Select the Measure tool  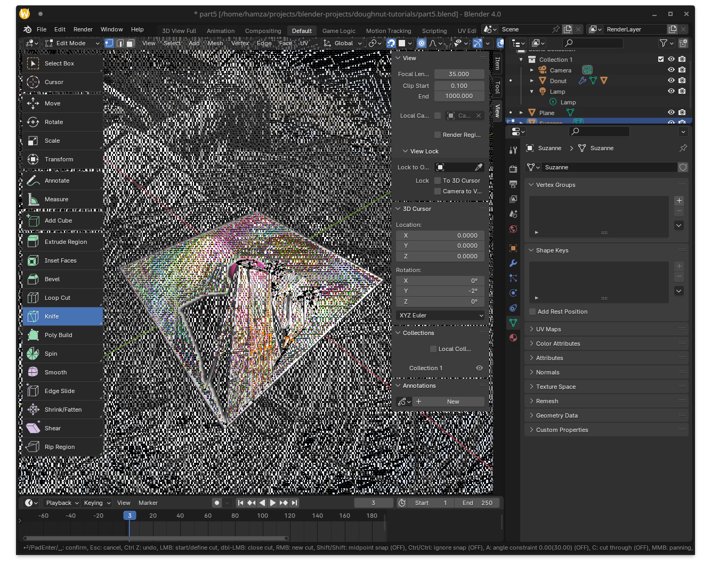point(62,199)
